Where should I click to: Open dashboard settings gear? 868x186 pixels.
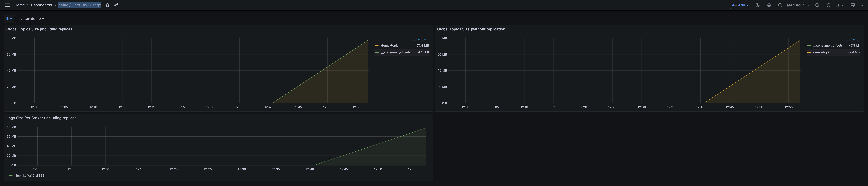[x=769, y=5]
